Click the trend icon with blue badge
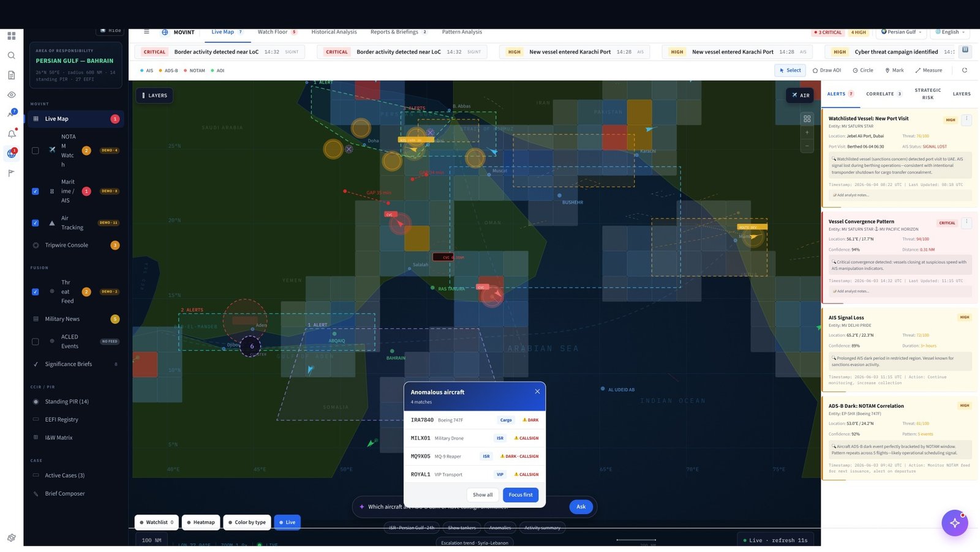 pos(11,114)
